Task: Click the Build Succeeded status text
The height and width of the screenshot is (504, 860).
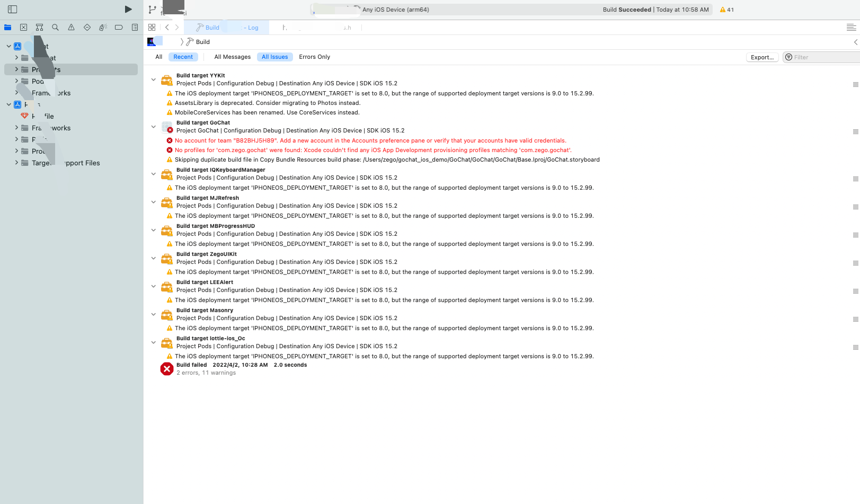Action: click(x=627, y=10)
